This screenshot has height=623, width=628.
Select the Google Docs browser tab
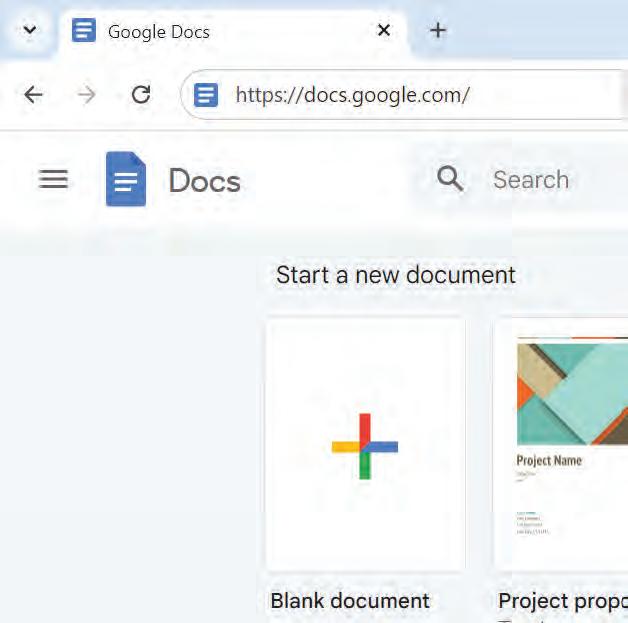232,31
